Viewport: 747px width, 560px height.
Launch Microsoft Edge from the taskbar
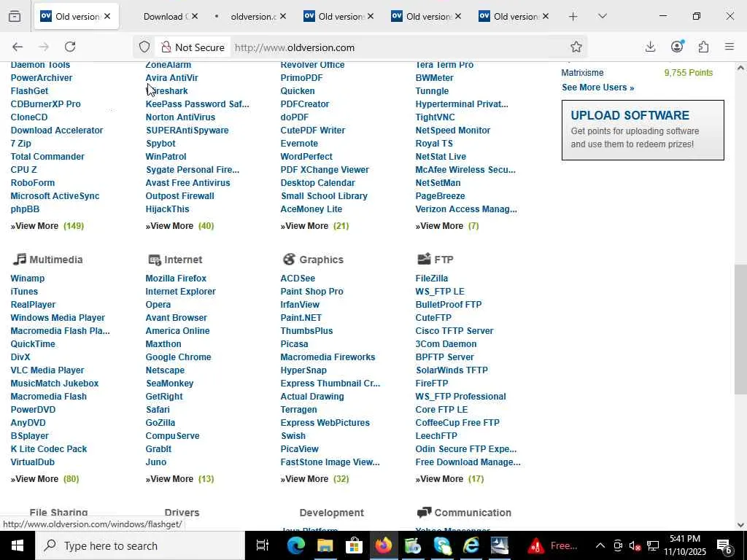[296, 545]
